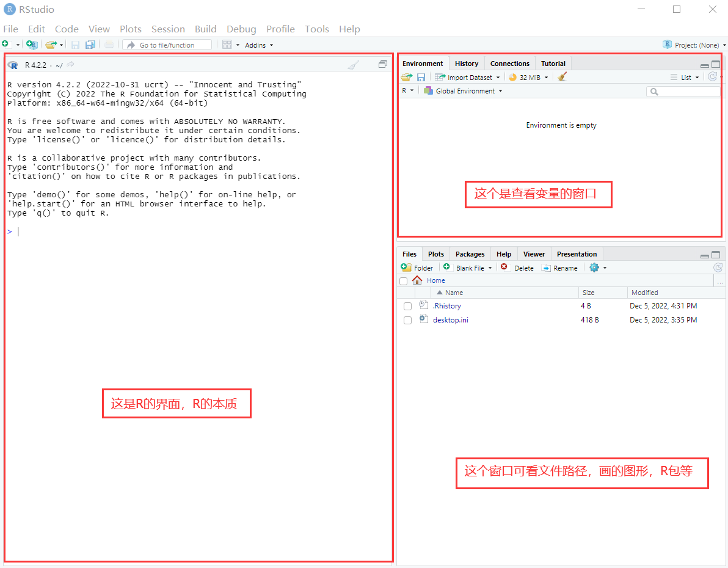Switch to the Packages tab

click(470, 254)
